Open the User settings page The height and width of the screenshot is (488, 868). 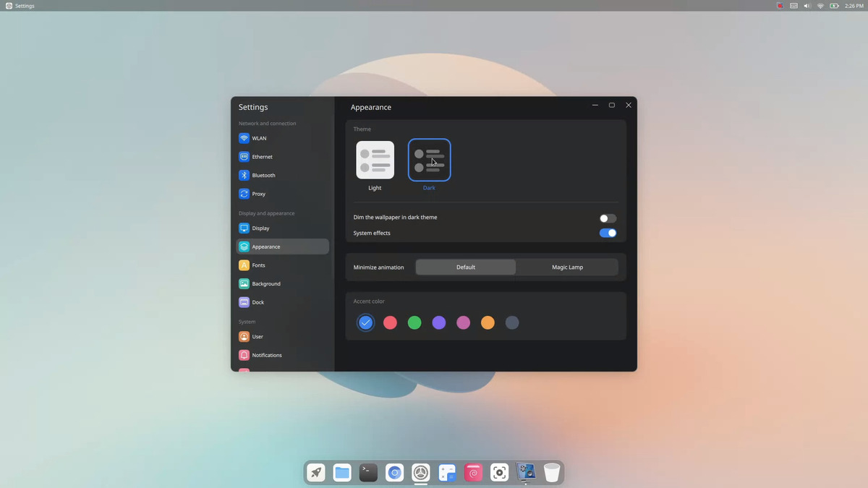click(x=282, y=337)
